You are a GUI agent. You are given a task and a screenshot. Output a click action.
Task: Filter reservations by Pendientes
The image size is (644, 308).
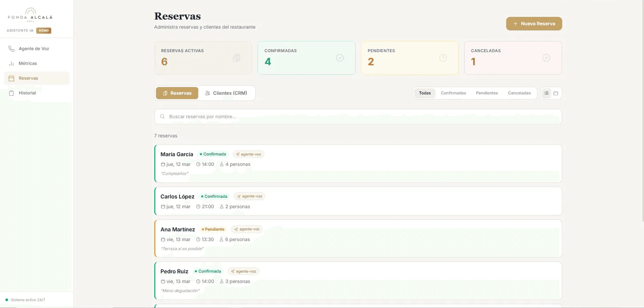coord(487,93)
